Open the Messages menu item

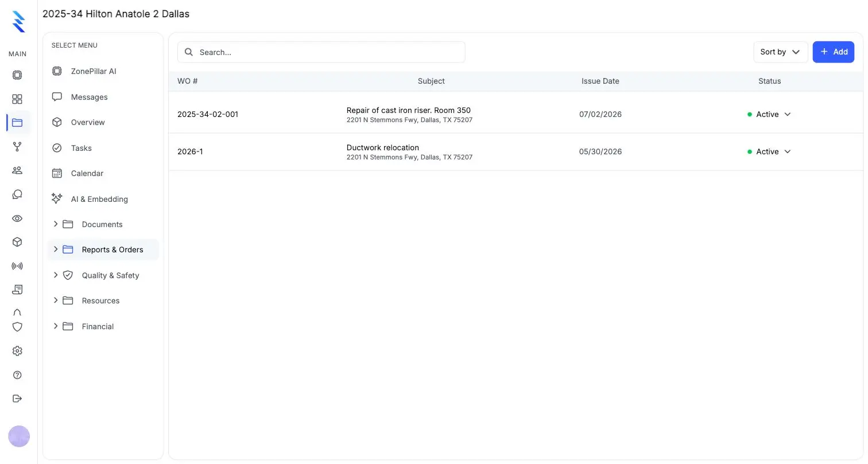(103, 97)
